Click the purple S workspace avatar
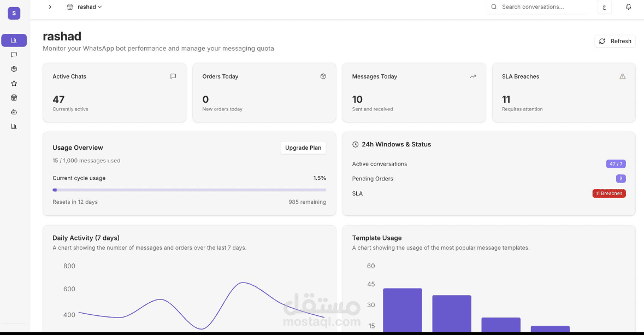 (14, 13)
